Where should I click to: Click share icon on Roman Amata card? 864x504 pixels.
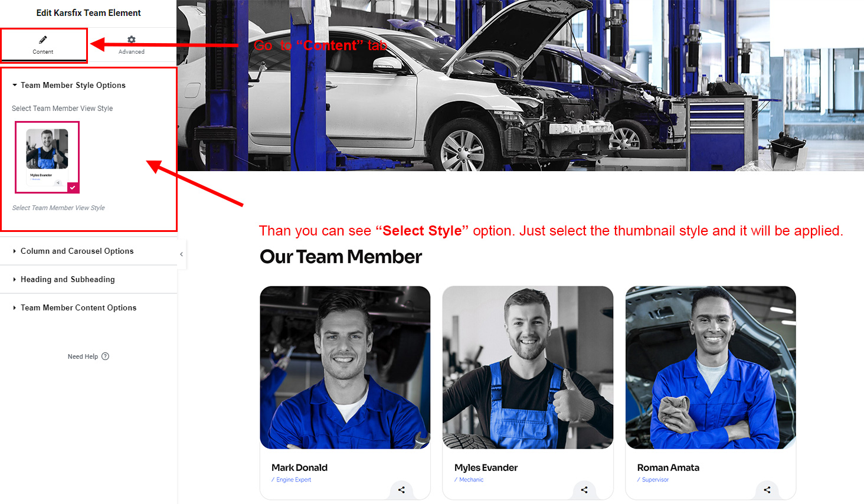pyautogui.click(x=767, y=490)
